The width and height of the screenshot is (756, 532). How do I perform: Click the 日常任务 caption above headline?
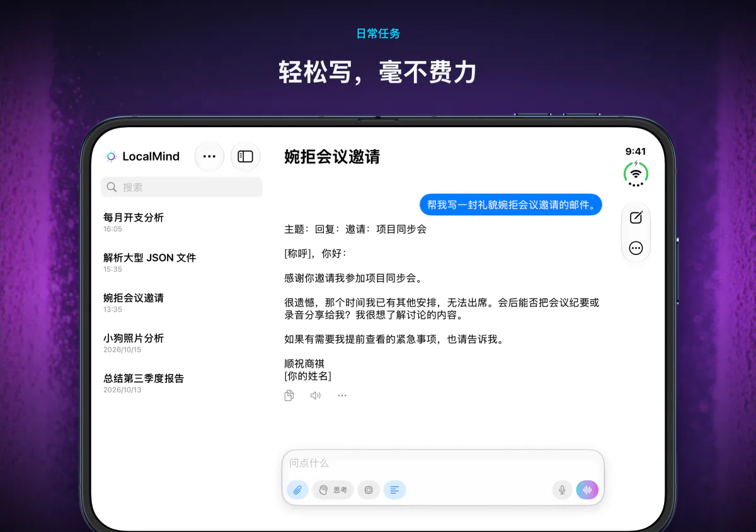click(378, 34)
